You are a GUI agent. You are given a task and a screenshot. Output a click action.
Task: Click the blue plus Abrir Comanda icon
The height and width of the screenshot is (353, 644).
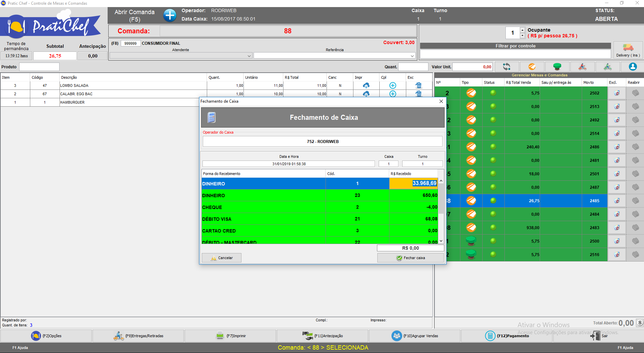[x=170, y=15]
